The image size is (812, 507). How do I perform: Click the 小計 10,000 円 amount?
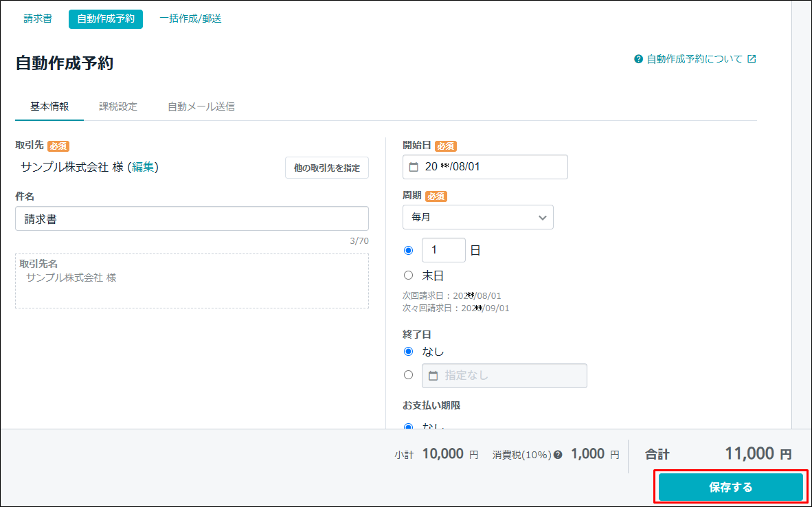pyautogui.click(x=451, y=454)
